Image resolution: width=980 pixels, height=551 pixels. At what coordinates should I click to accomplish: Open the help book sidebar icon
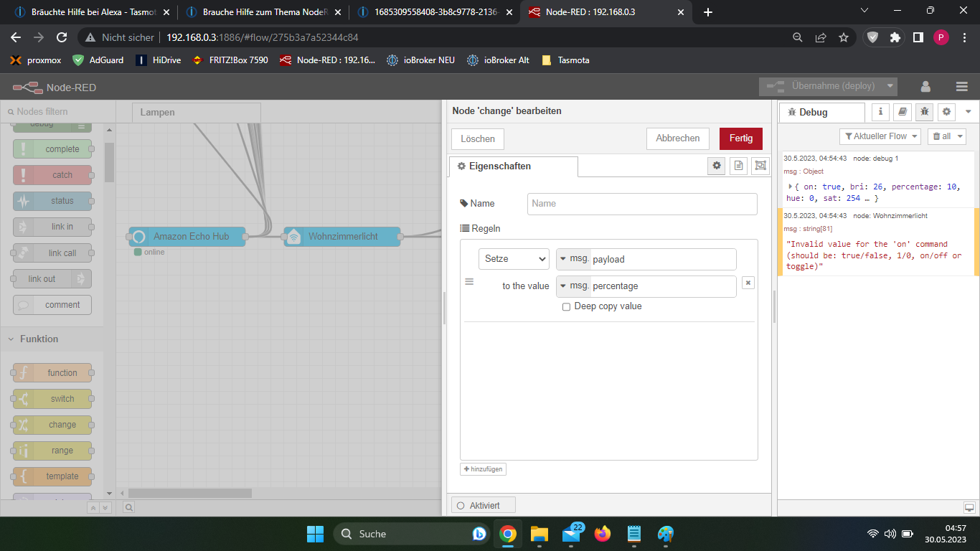(x=903, y=112)
